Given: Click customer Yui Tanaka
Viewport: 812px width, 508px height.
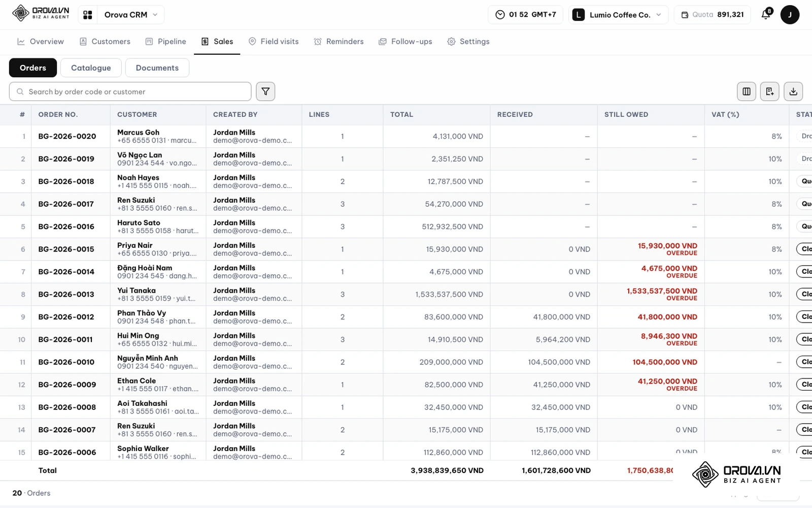Looking at the screenshot, I should coord(137,291).
